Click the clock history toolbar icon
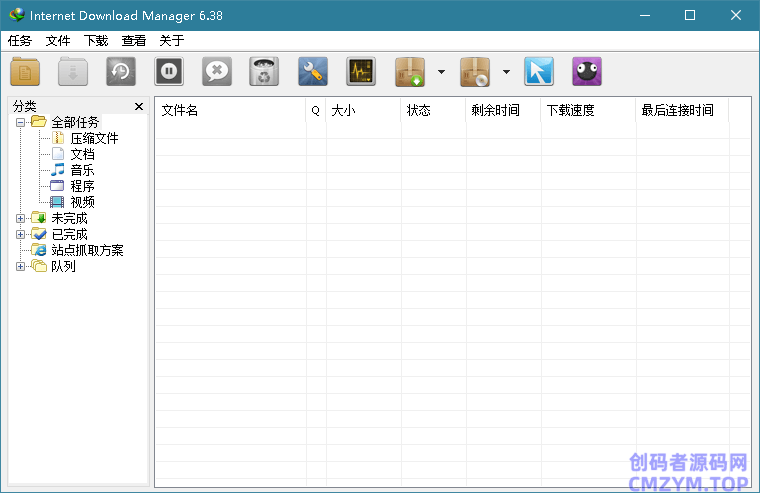The image size is (760, 493). [x=121, y=72]
